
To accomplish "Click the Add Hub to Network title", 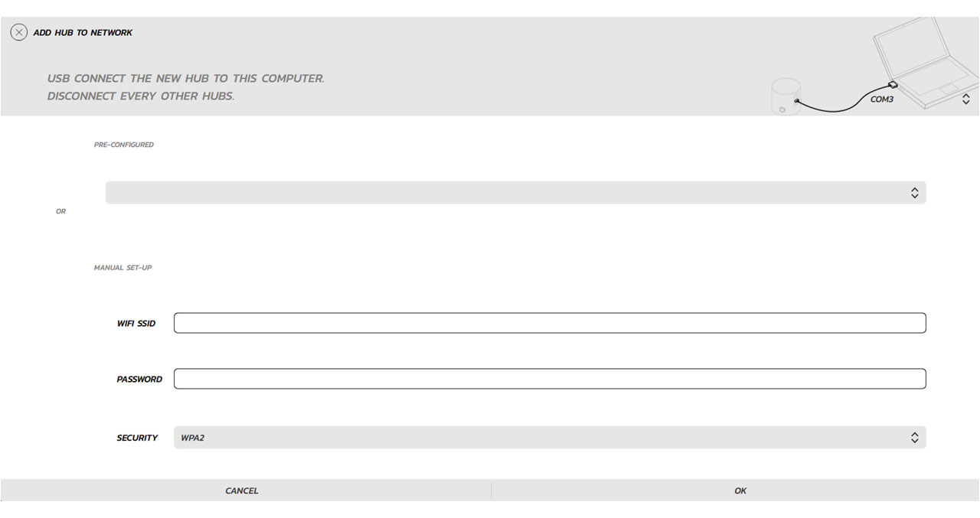I will pyautogui.click(x=83, y=33).
